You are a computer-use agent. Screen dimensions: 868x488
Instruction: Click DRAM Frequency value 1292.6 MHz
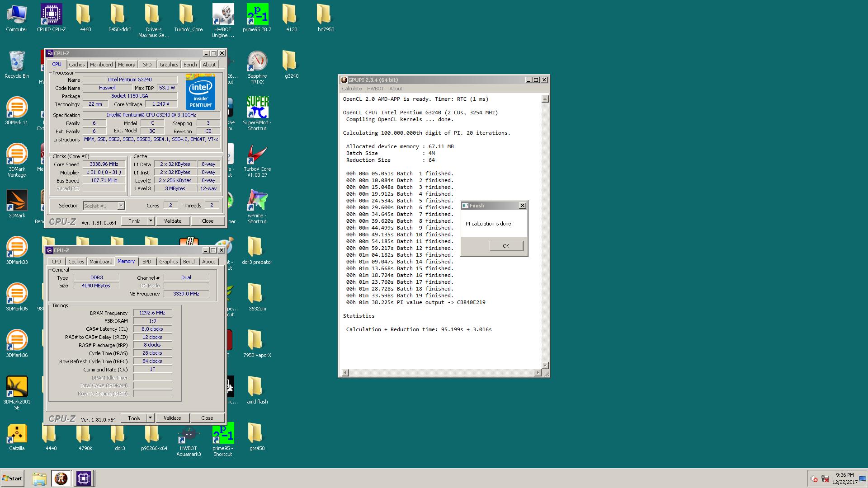(152, 313)
